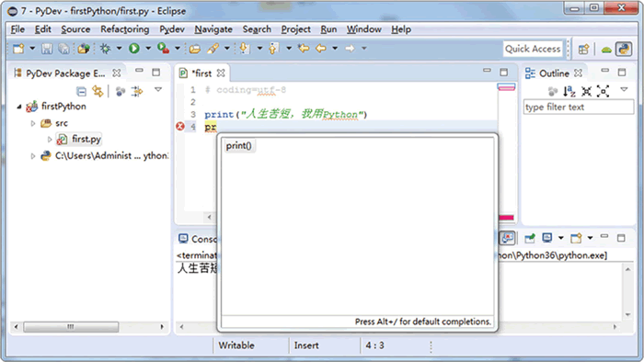The image size is (644, 362).
Task: Click the Search flashlight icon in toolbar
Action: pos(213,49)
